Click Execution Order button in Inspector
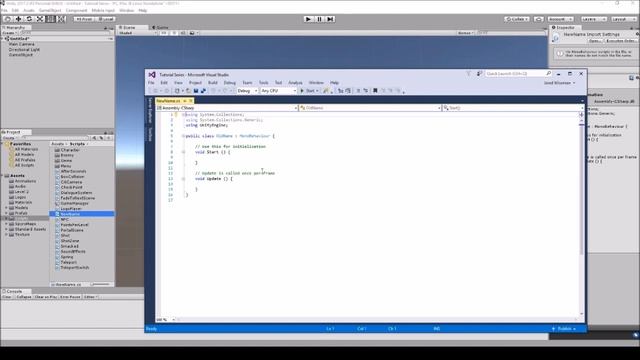The image size is (640, 360). [x=620, y=41]
